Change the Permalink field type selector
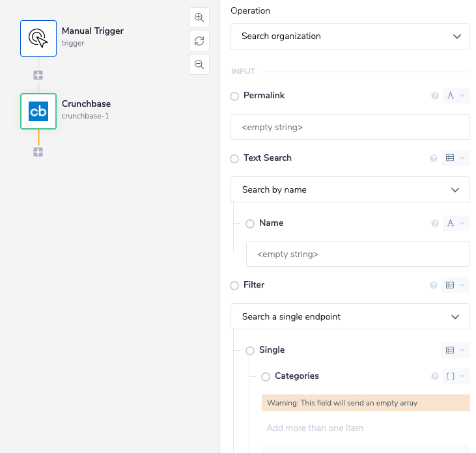Viewport: 476px width, 453px height. click(456, 96)
